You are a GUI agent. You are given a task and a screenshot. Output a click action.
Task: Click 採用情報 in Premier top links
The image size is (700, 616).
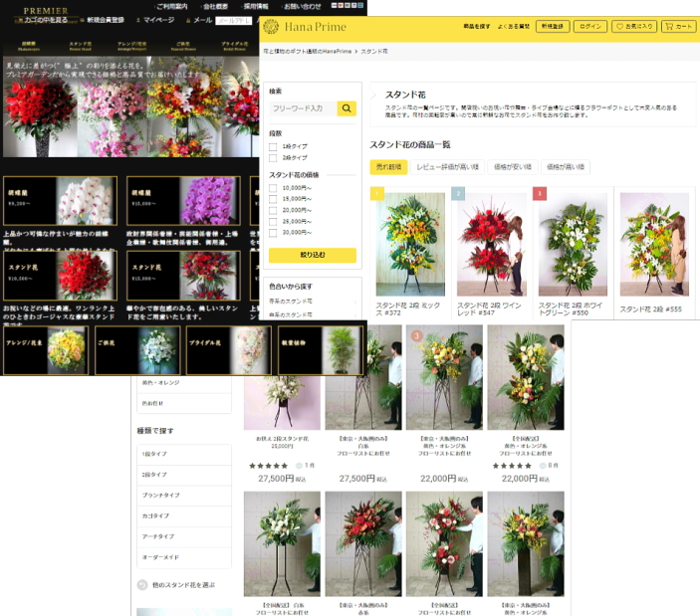pyautogui.click(x=256, y=6)
